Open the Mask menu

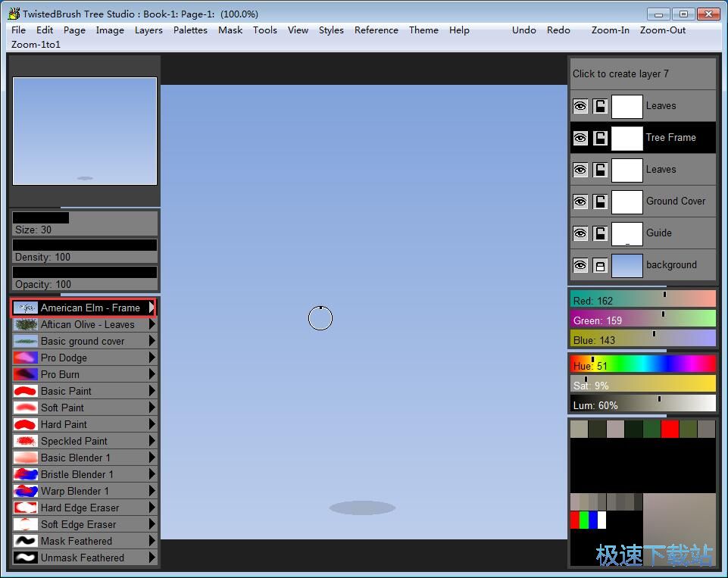(230, 30)
